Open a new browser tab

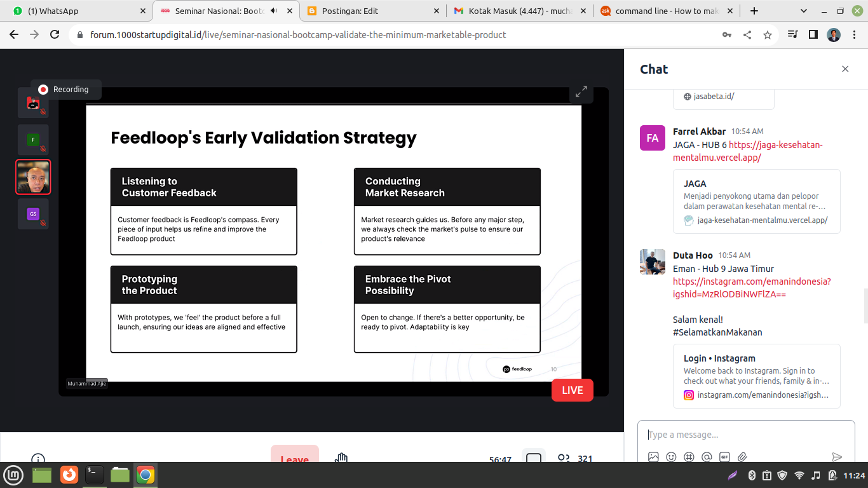(x=754, y=11)
